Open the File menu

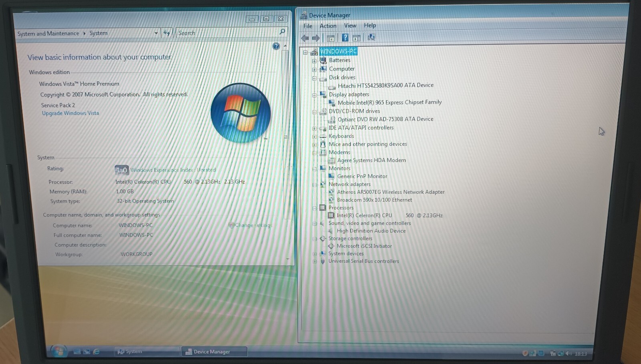click(308, 26)
